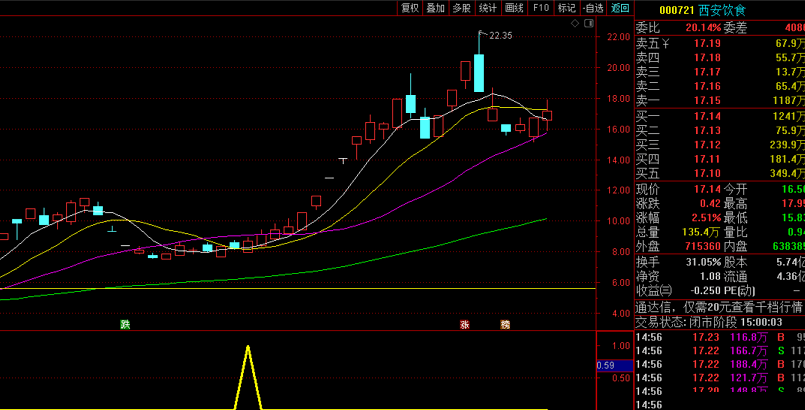Open F10 company info
Viewport: 805px width, 410px height.
[x=541, y=8]
